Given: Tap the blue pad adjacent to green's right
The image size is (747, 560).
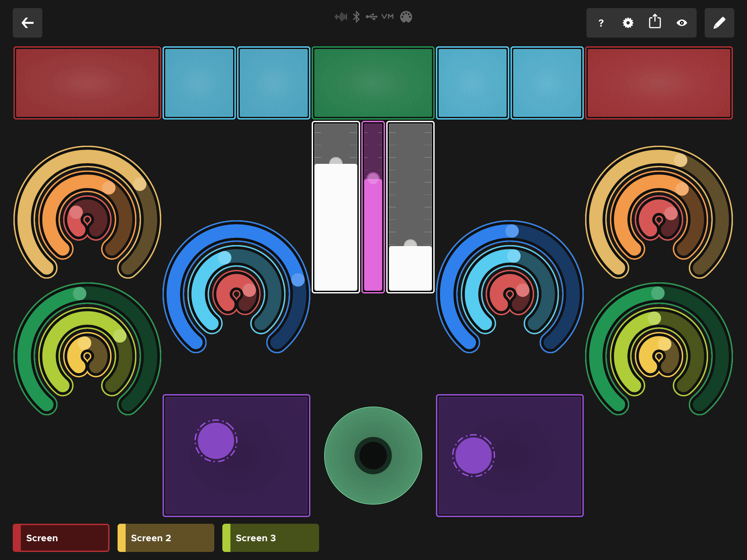Looking at the screenshot, I should click(473, 83).
